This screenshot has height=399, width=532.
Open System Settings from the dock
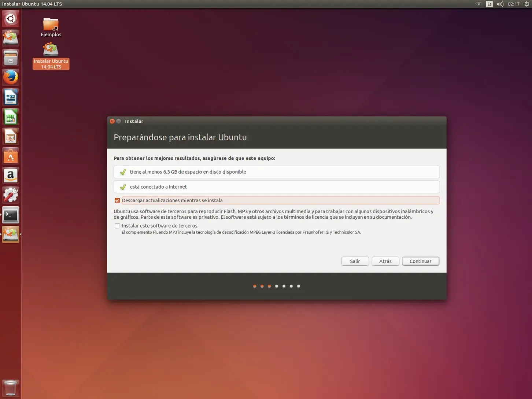point(11,195)
